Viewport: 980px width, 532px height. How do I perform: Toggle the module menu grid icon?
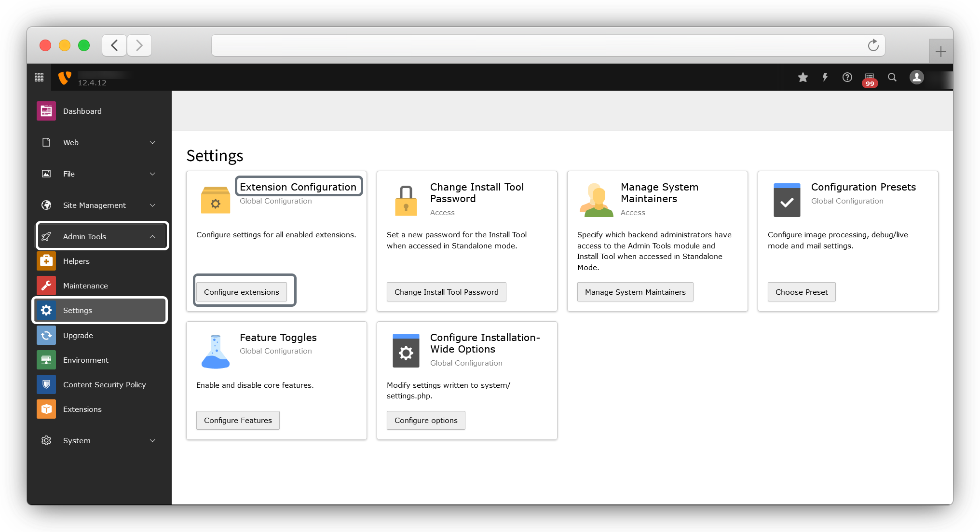tap(39, 77)
